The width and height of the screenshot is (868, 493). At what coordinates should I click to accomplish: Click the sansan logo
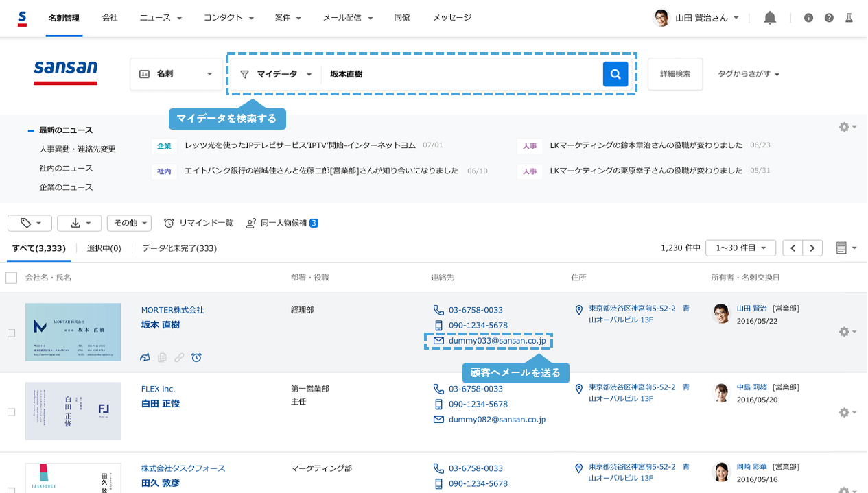click(x=66, y=71)
